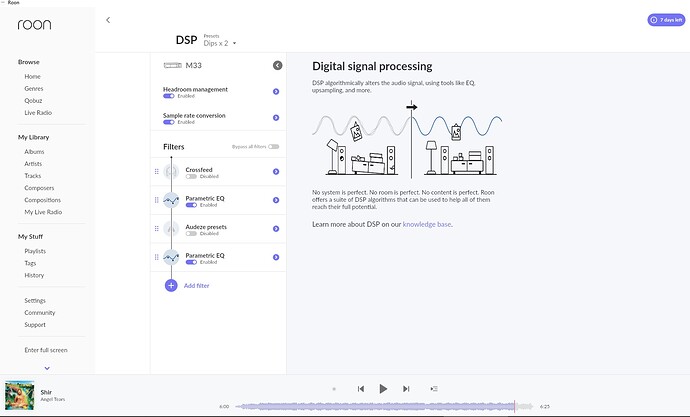Click the Shir track title
690x417 pixels.
(x=46, y=392)
